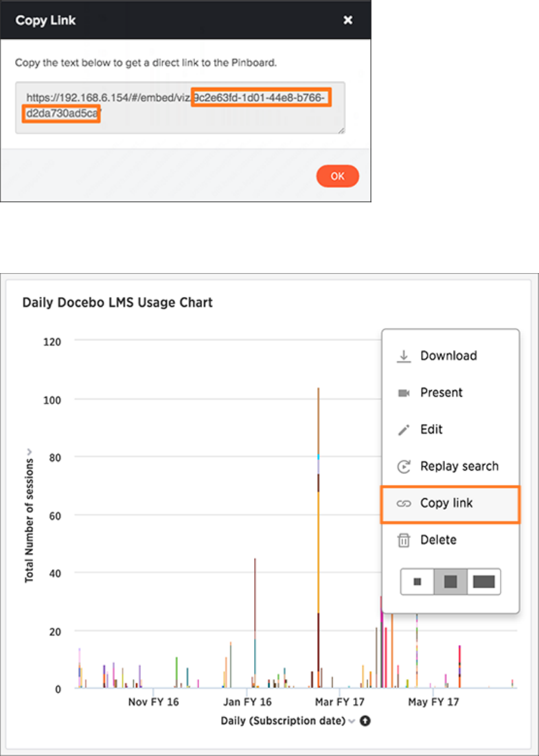Viewport: 539px width, 756px height.
Task: Select small tile size option
Action: click(417, 582)
